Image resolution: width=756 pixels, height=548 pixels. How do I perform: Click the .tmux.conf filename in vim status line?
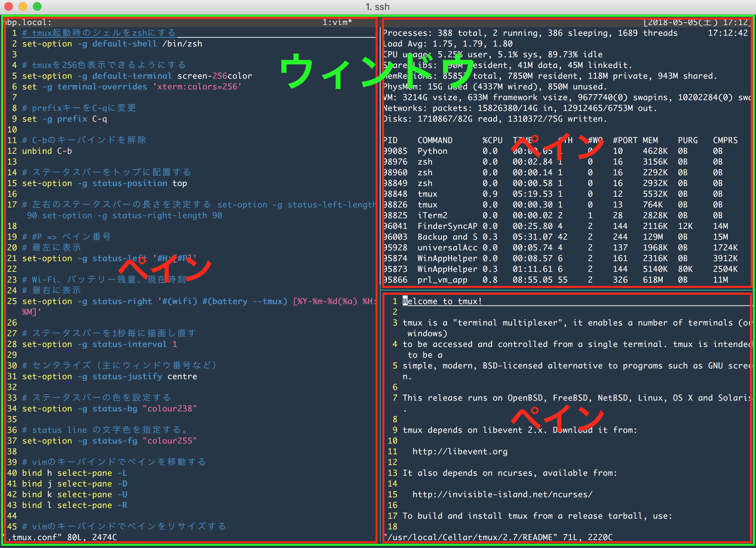tap(34, 537)
